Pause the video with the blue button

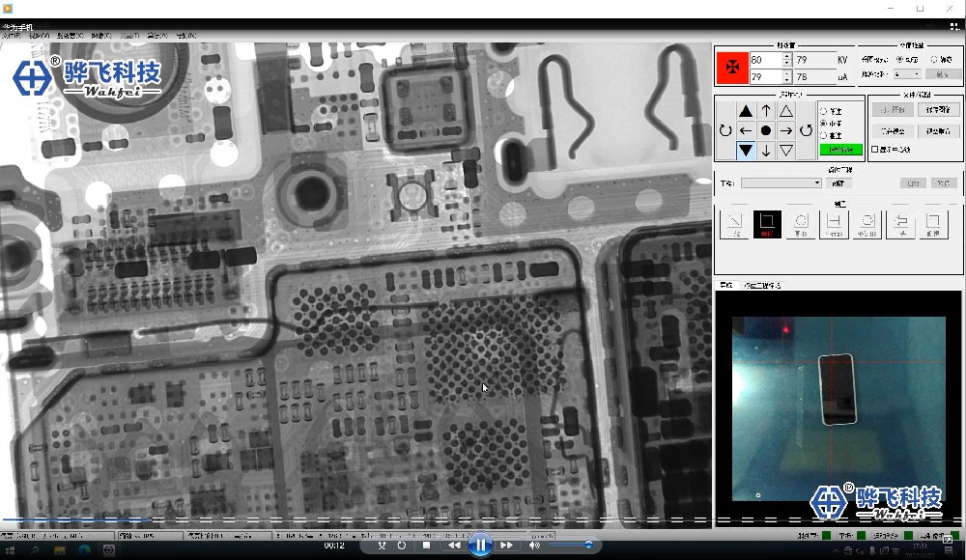point(480,546)
